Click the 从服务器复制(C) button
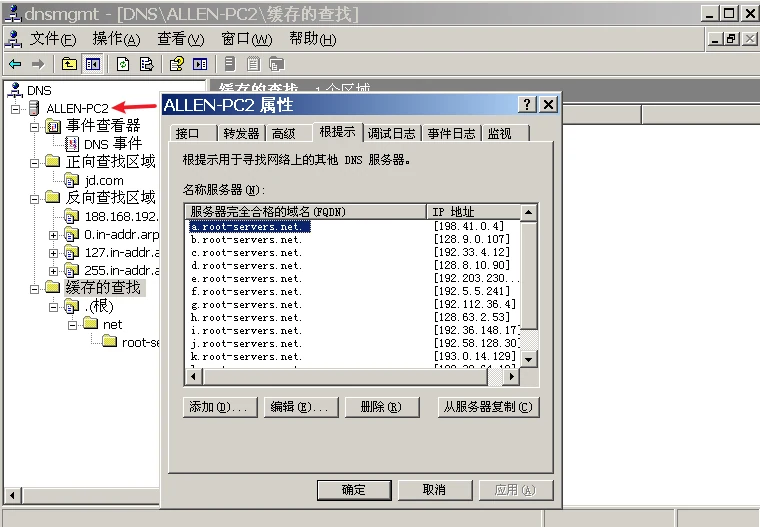This screenshot has height=527, width=760. tap(488, 407)
